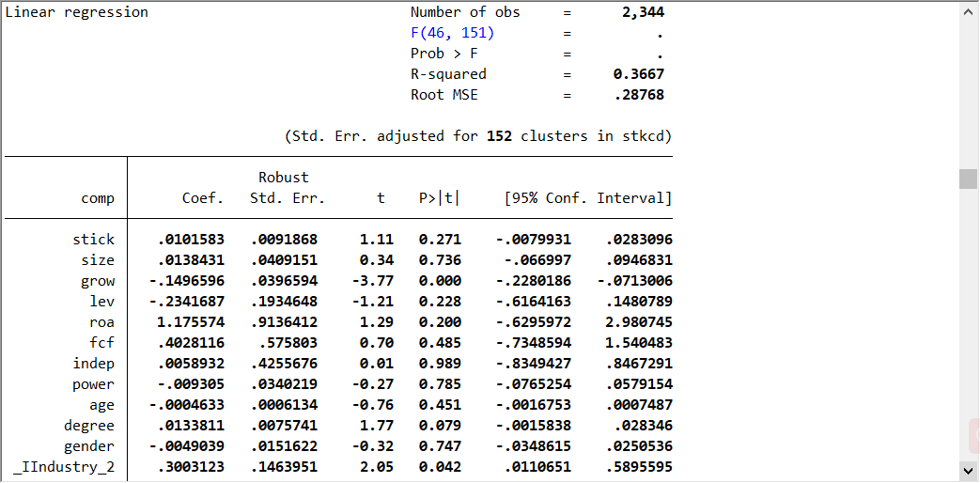Click the vertical scrollbar thumb

tap(968, 179)
